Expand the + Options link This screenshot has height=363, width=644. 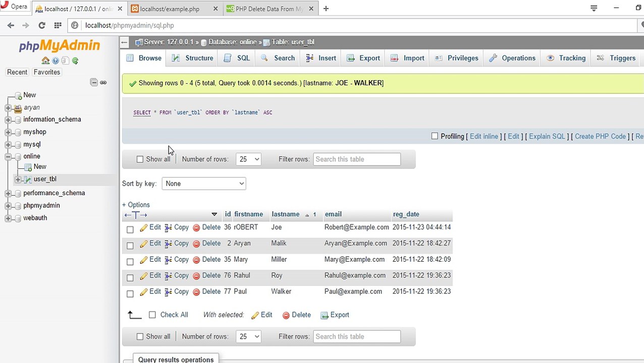click(x=136, y=205)
